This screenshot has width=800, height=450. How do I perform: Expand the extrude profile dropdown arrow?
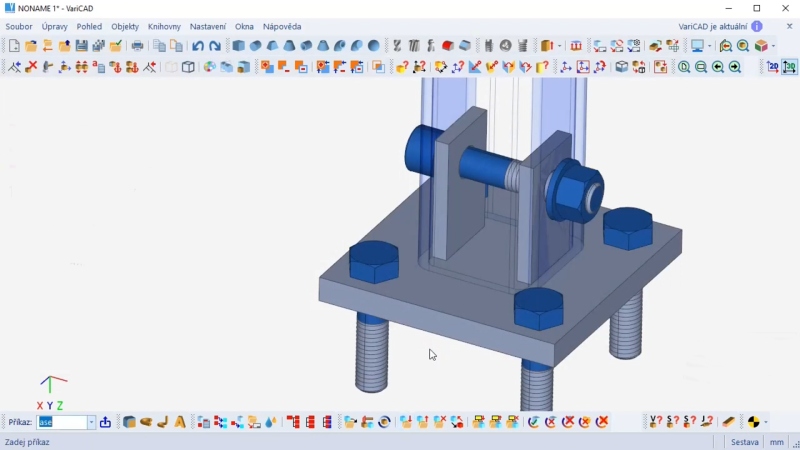559,46
